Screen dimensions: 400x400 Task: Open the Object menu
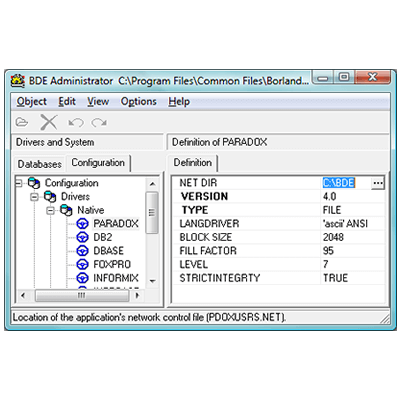32,101
